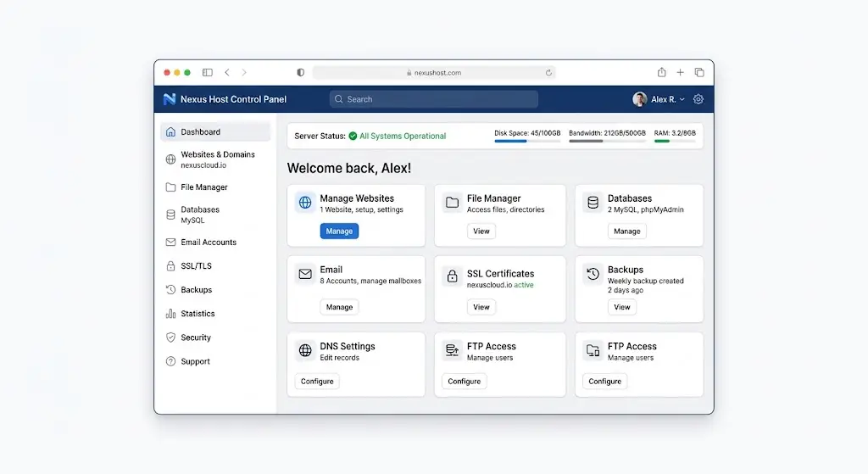The height and width of the screenshot is (474, 868).
Task: Expand the Alex R. account dropdown
Action: (x=682, y=100)
